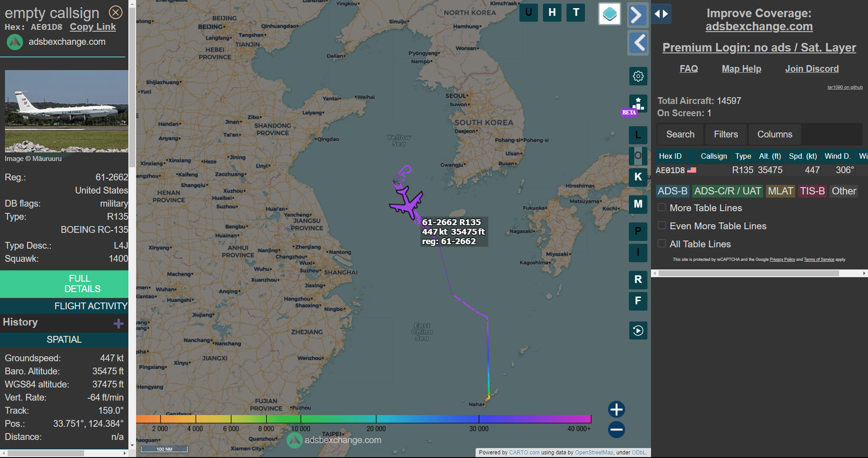Enable All Table Lines checkbox

(662, 244)
